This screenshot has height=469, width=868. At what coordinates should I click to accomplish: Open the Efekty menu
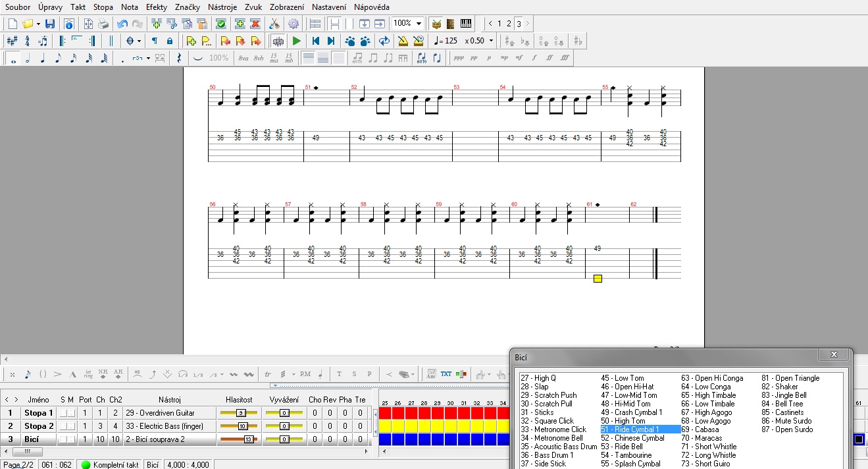tap(157, 7)
